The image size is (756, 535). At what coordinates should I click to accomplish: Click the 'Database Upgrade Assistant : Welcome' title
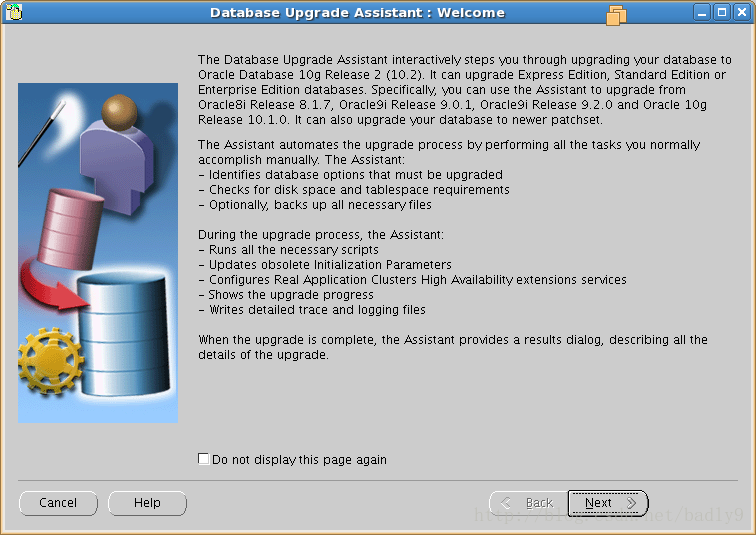pos(357,13)
